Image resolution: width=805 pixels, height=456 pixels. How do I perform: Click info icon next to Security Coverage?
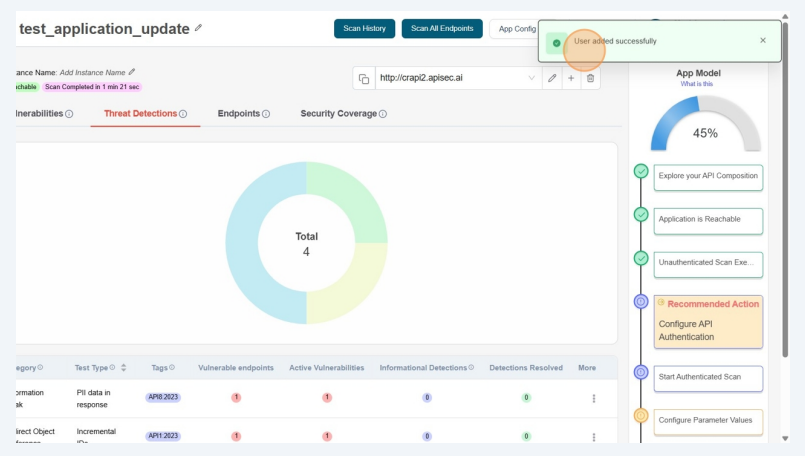pos(383,114)
